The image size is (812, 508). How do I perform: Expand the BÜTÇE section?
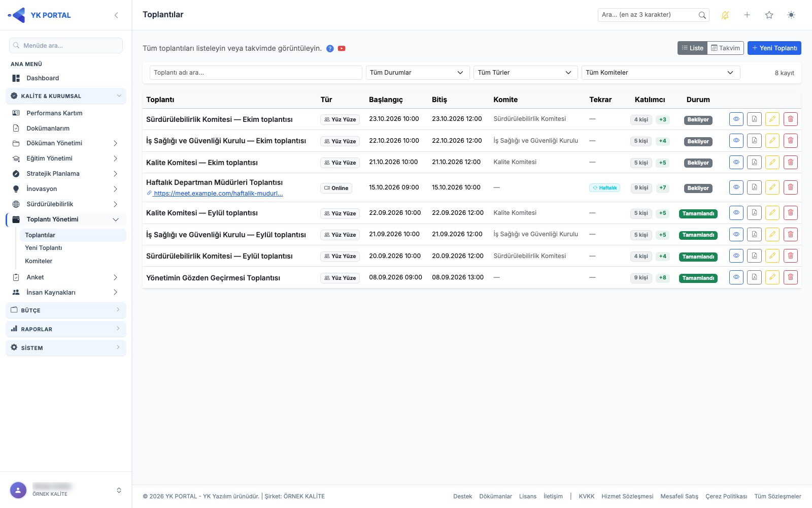click(65, 310)
